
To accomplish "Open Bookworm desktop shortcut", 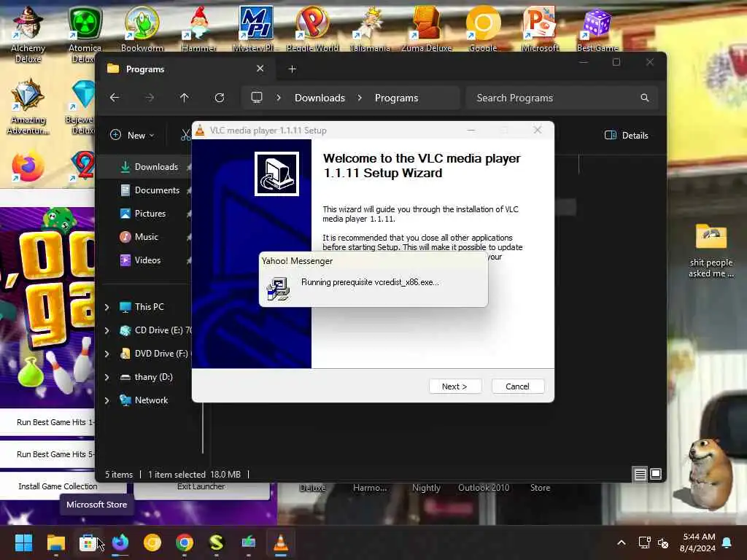I will coord(142,28).
